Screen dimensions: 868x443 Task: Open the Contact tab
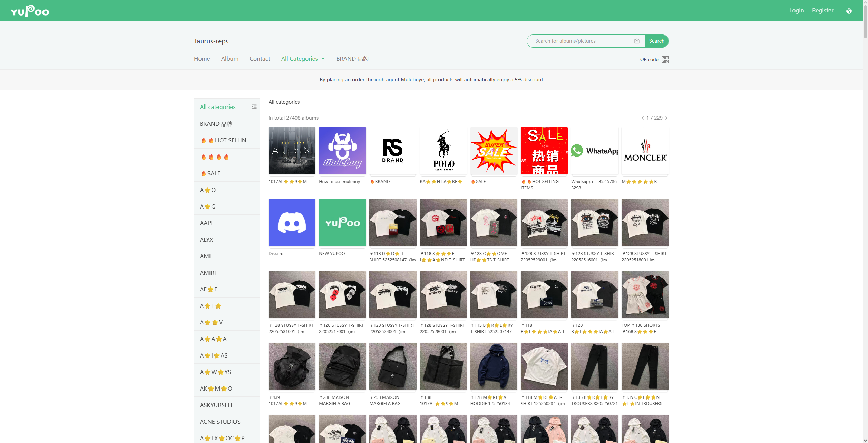(x=260, y=59)
